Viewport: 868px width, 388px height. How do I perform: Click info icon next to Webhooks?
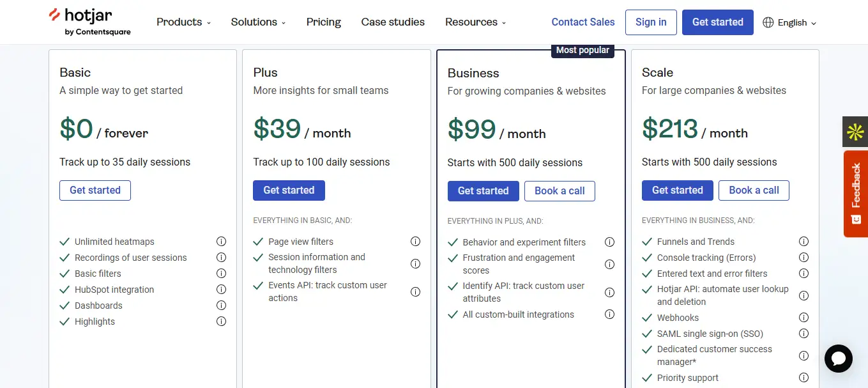pos(803,318)
